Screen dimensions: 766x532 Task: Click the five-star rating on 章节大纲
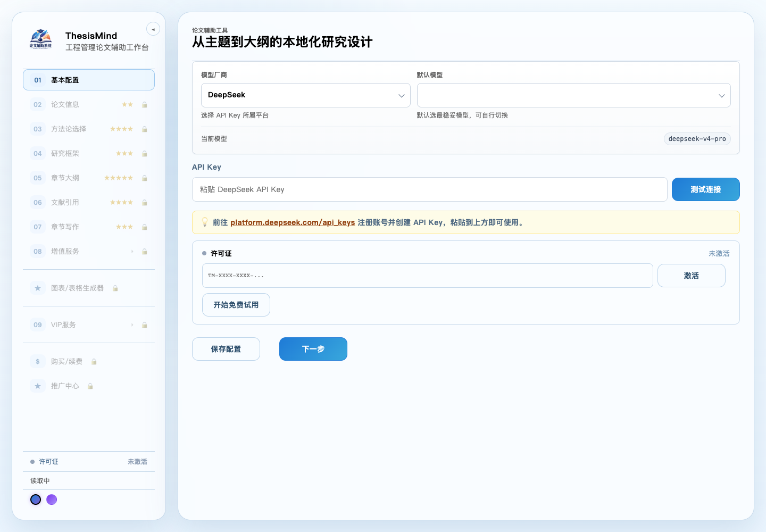(x=119, y=178)
